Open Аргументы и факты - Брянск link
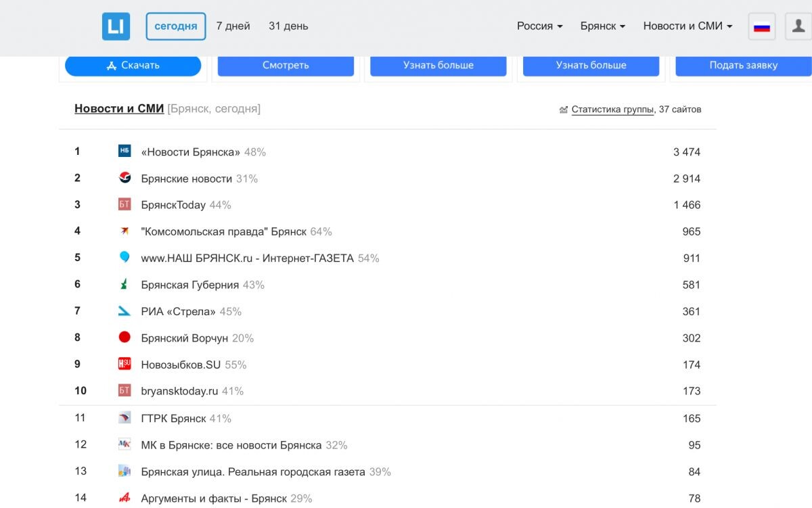 (214, 499)
